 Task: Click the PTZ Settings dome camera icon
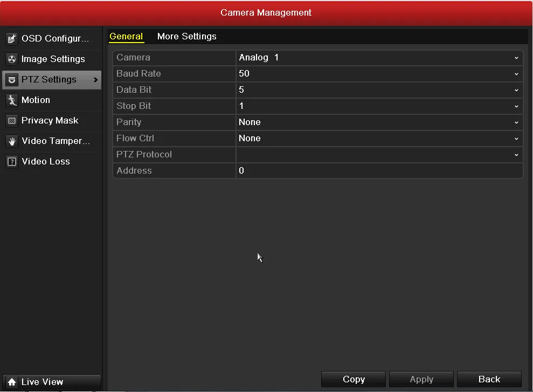(x=11, y=80)
